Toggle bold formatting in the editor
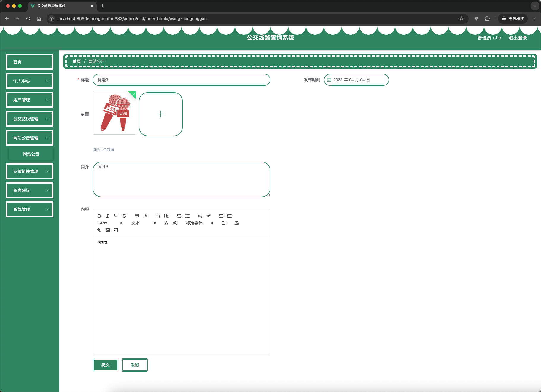Screen dimensions: 541x392 pyautogui.click(x=99, y=216)
